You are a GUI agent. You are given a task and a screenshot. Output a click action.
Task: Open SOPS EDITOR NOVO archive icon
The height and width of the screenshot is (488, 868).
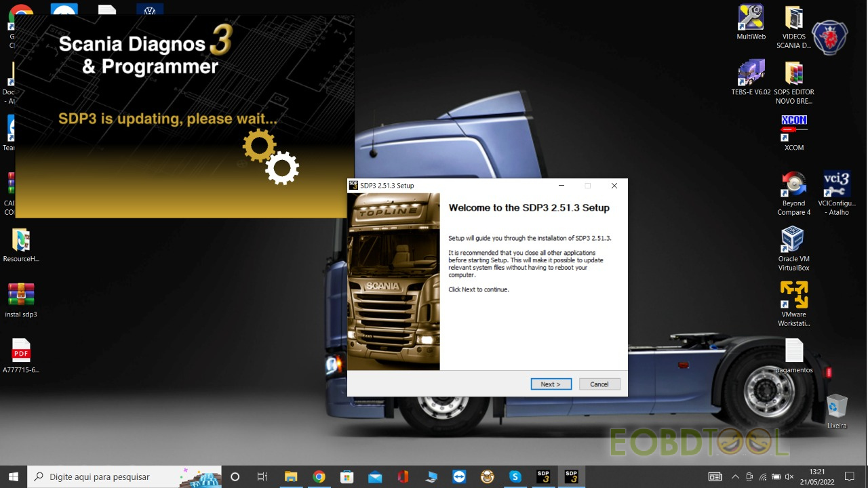click(794, 83)
